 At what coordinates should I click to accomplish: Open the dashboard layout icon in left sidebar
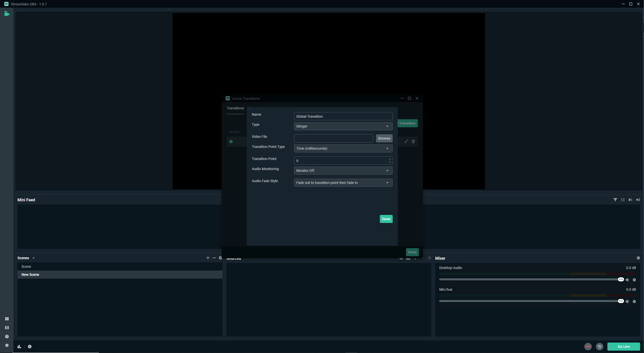tap(7, 319)
